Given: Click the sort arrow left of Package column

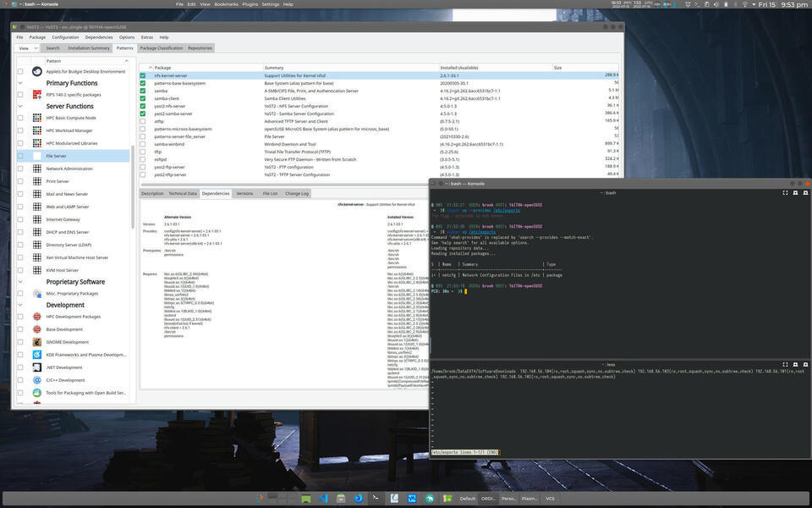Looking at the screenshot, I should [x=151, y=68].
